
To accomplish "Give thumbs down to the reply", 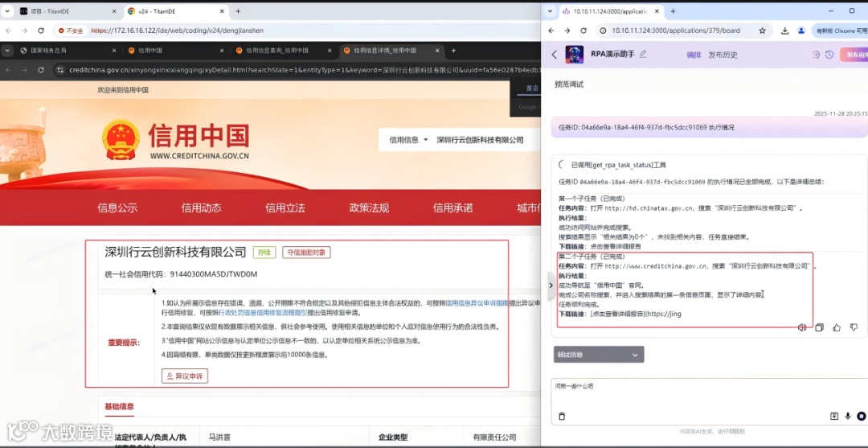I will (x=854, y=327).
